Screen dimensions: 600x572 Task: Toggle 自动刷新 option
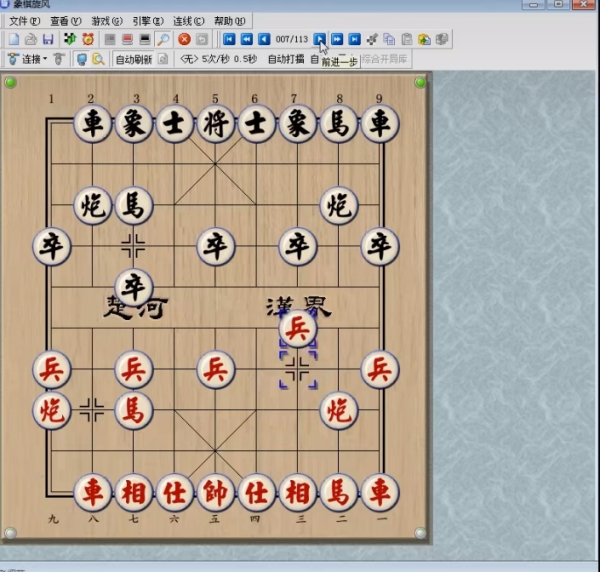134,59
